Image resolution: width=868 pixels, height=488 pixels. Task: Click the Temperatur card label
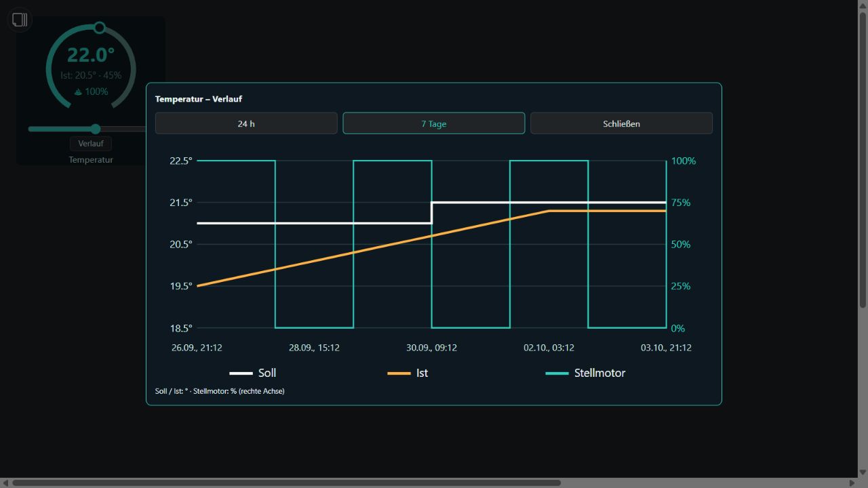point(91,160)
